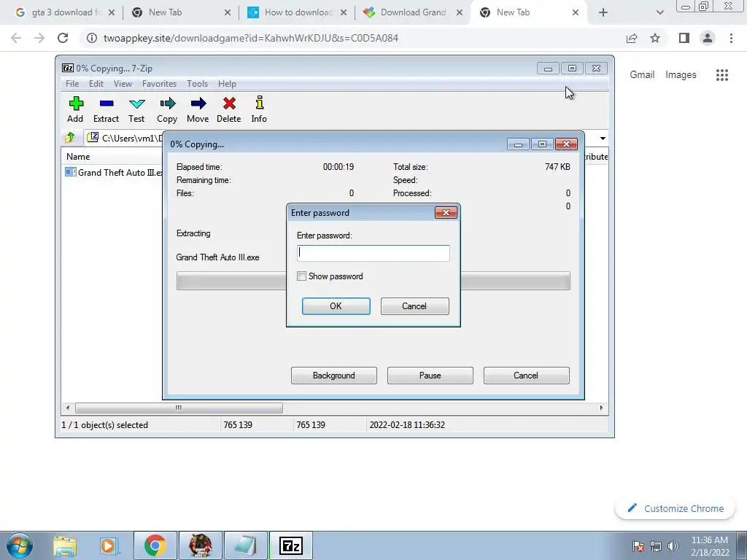Click Cancel in the Enter password dialog
Viewport: 747px width, 560px height.
coord(414,306)
